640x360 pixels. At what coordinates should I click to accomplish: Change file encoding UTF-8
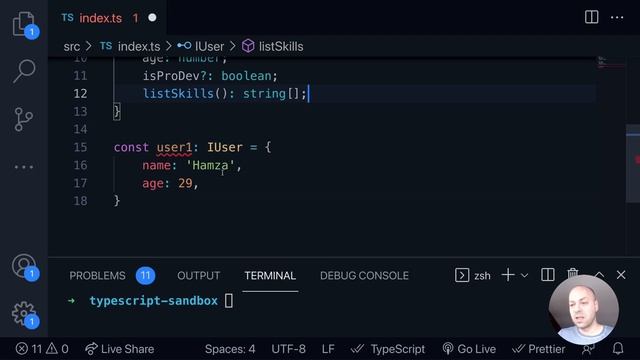coord(288,349)
